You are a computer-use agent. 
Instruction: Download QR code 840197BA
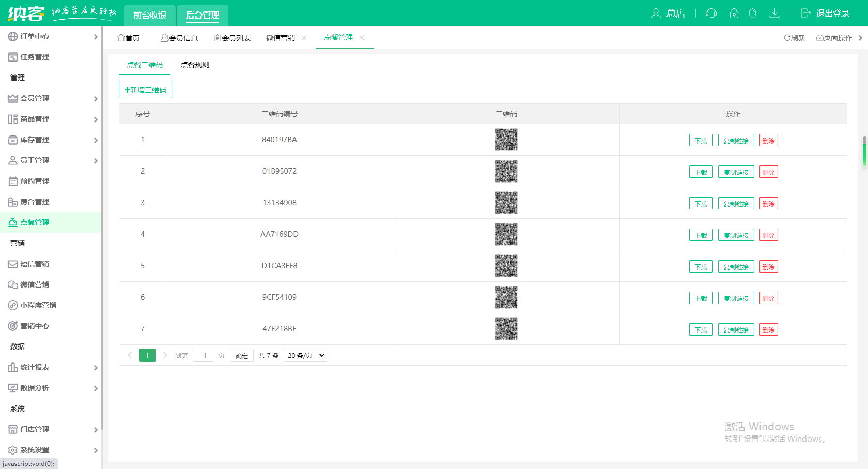coord(701,141)
